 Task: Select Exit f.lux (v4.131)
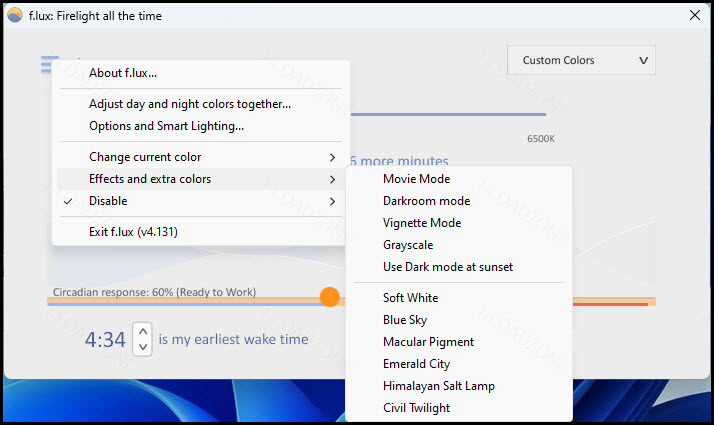200,232
